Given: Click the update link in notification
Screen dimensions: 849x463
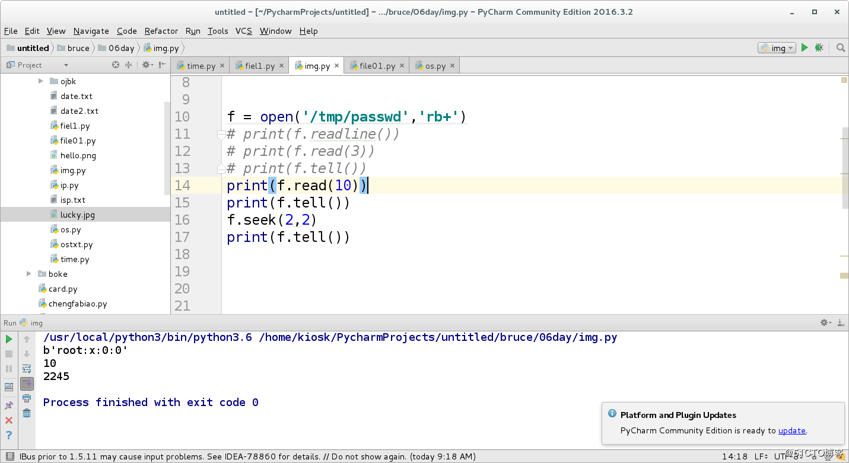Looking at the screenshot, I should [792, 431].
